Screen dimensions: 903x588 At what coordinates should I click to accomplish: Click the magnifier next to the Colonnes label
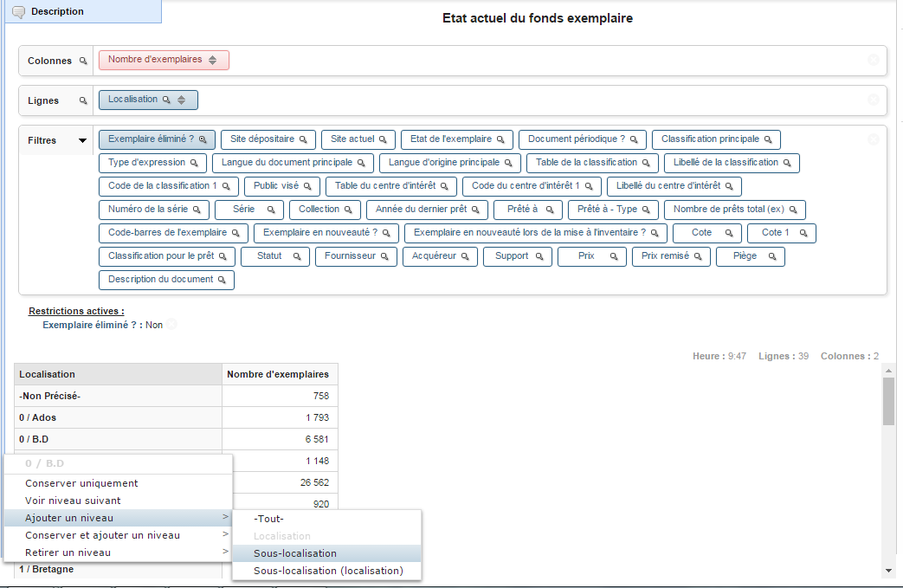point(84,61)
